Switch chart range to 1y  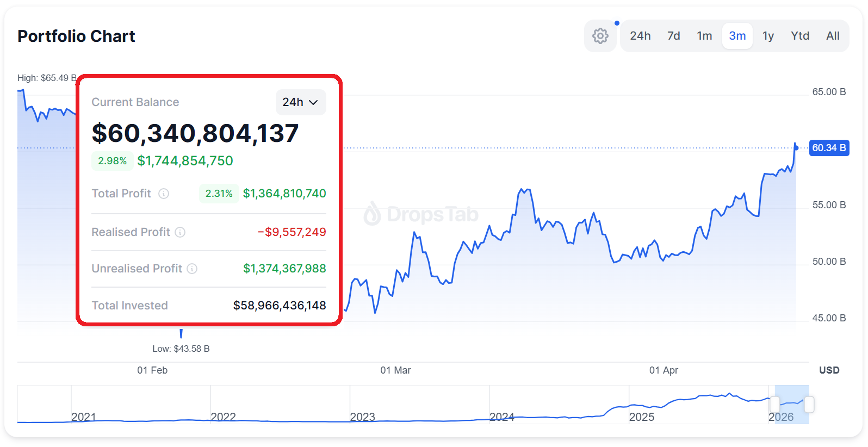(x=768, y=36)
